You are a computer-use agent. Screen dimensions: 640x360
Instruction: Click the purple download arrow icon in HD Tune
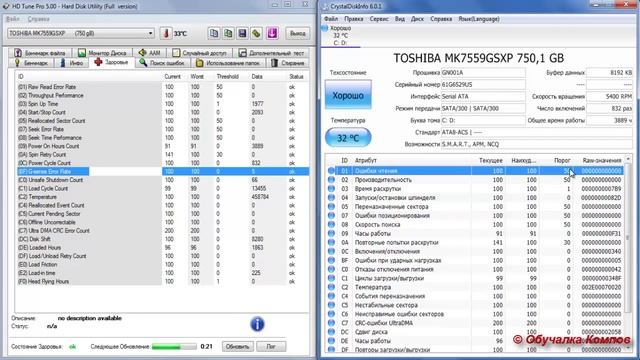(x=272, y=33)
